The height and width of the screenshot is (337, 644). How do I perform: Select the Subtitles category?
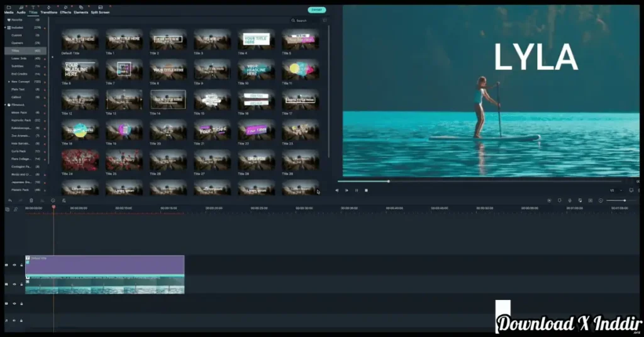pos(25,67)
